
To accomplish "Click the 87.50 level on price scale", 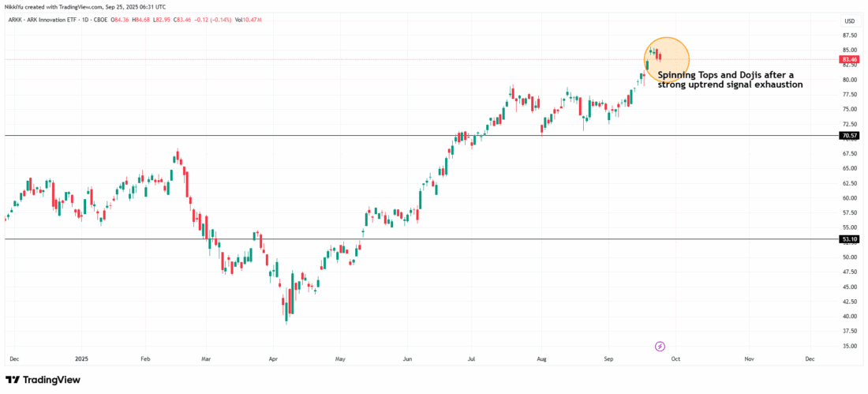I will click(850, 36).
